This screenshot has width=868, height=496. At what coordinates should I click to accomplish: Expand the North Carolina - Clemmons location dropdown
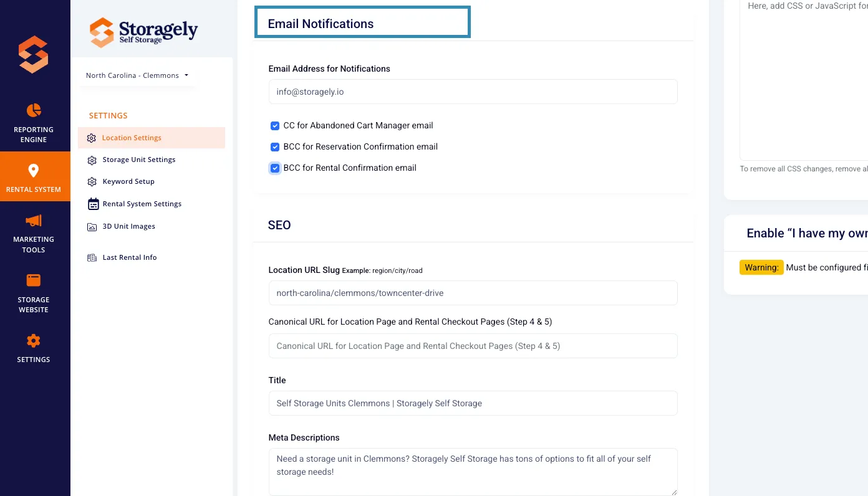[137, 75]
